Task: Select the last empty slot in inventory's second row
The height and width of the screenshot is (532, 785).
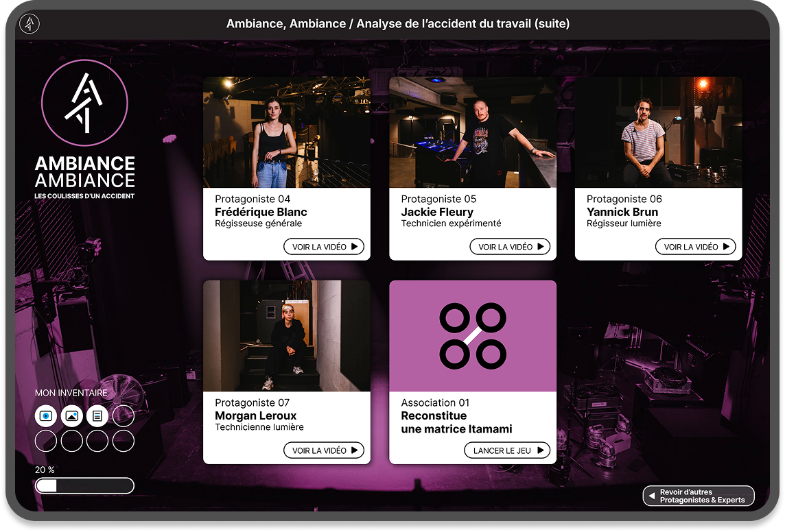Action: pyautogui.click(x=123, y=441)
